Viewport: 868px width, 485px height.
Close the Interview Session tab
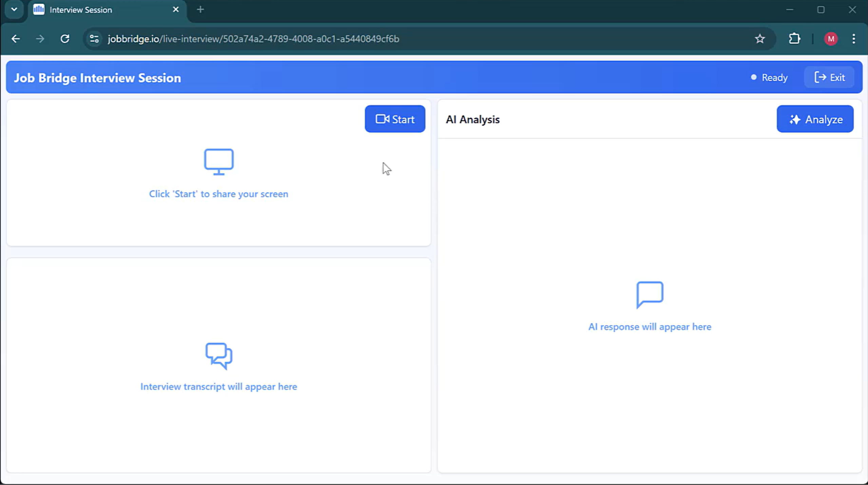point(176,9)
